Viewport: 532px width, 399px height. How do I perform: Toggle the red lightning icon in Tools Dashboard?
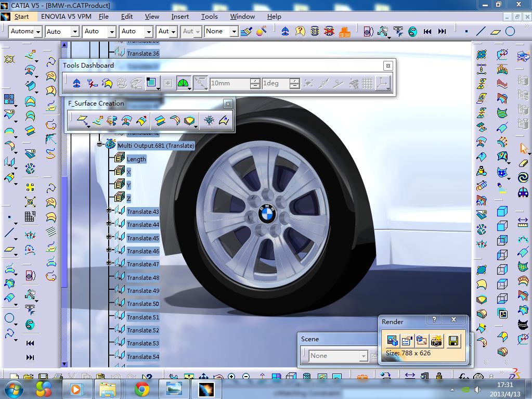point(92,83)
